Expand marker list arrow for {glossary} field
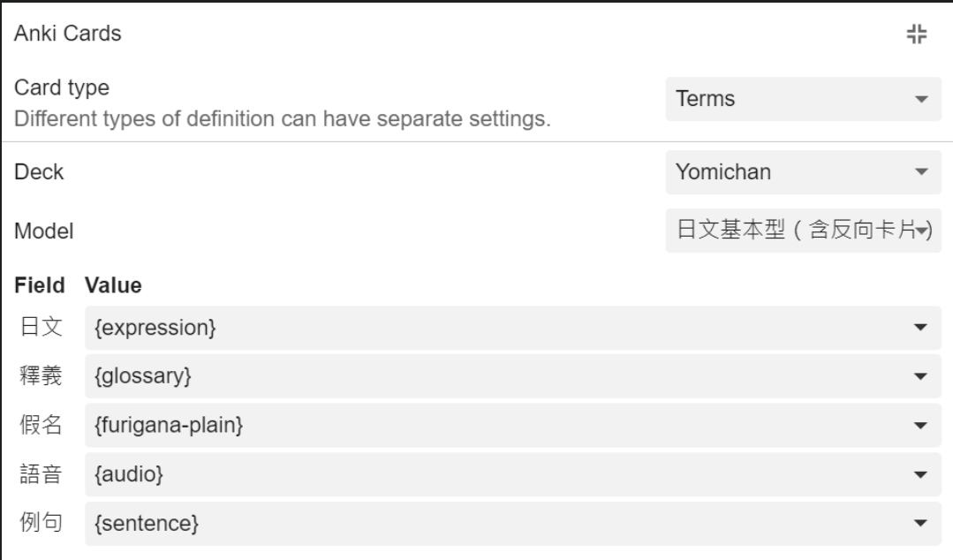 pos(921,377)
